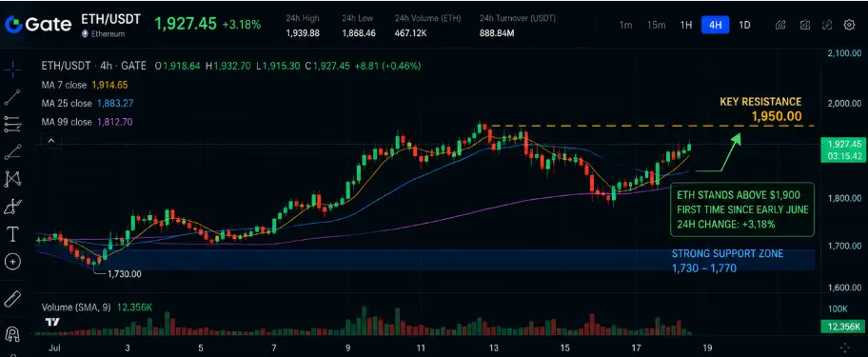The width and height of the screenshot is (868, 357).
Task: Open the indicators chart icon
Action: (x=780, y=25)
